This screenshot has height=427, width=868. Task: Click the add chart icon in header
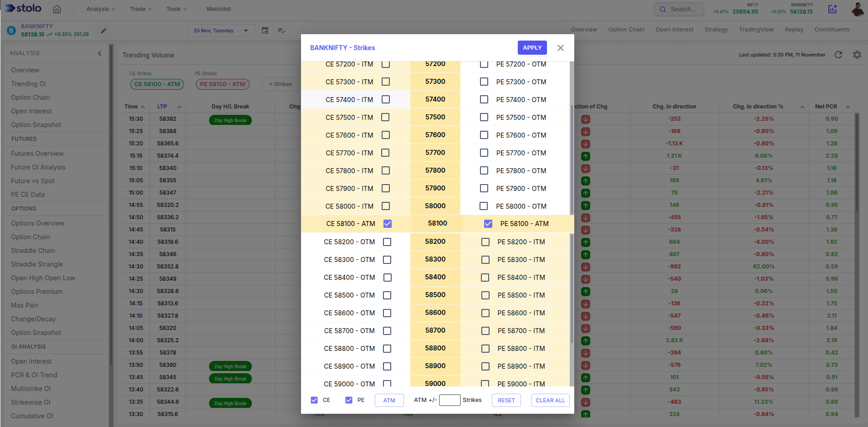point(832,9)
